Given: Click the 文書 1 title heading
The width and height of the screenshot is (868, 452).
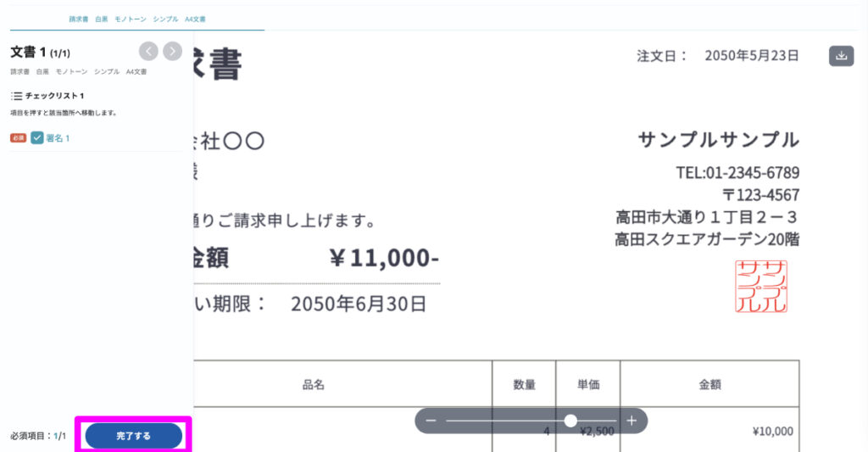Looking at the screenshot, I should tap(40, 53).
